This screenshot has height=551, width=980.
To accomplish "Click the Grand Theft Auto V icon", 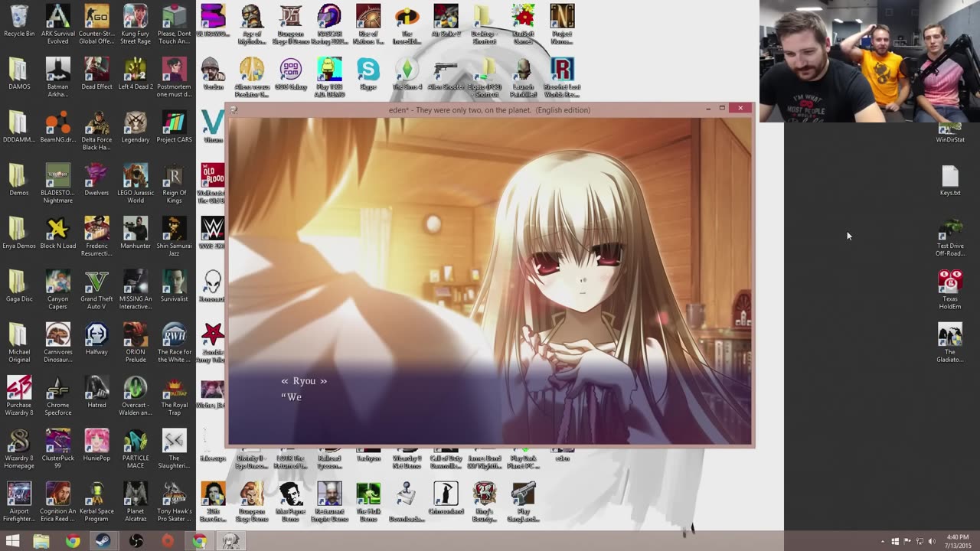I will [96, 289].
